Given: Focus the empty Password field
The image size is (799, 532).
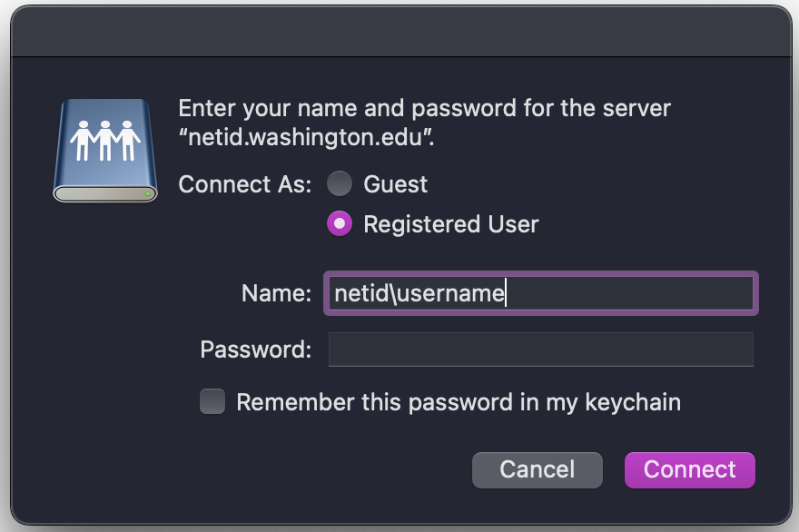Looking at the screenshot, I should tap(540, 350).
